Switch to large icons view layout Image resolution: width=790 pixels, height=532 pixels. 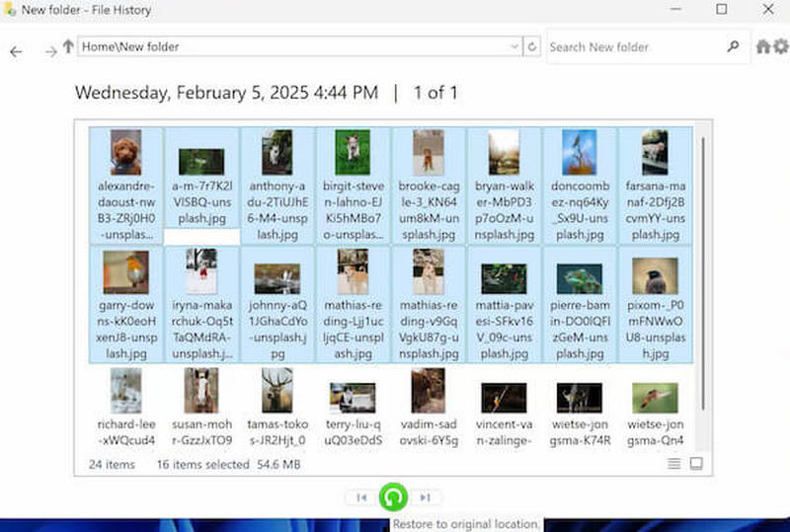coord(696,463)
